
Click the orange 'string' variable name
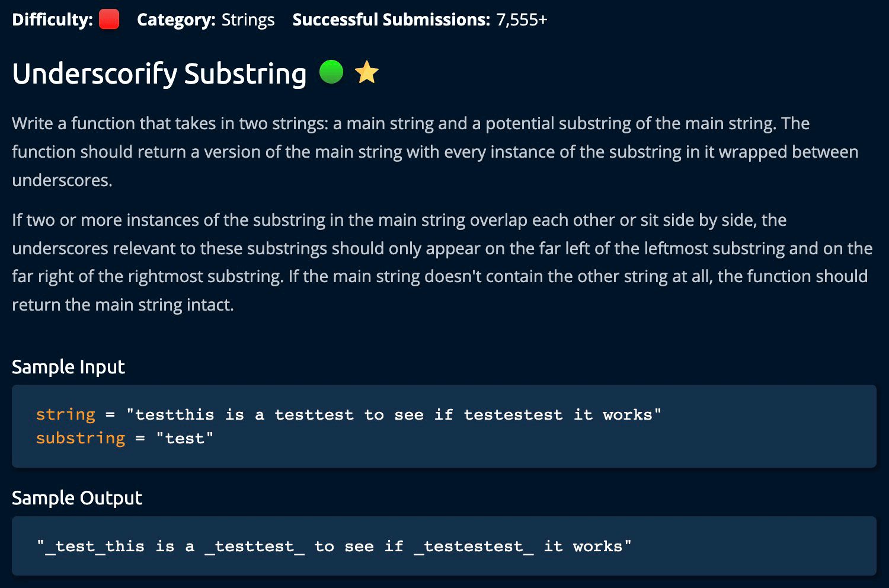tap(65, 414)
